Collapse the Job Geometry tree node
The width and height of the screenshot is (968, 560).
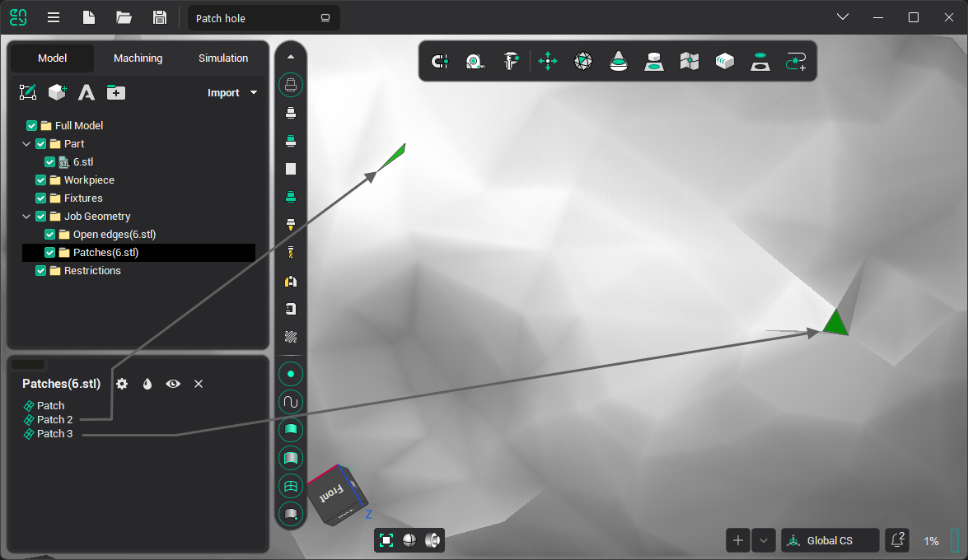[26, 216]
